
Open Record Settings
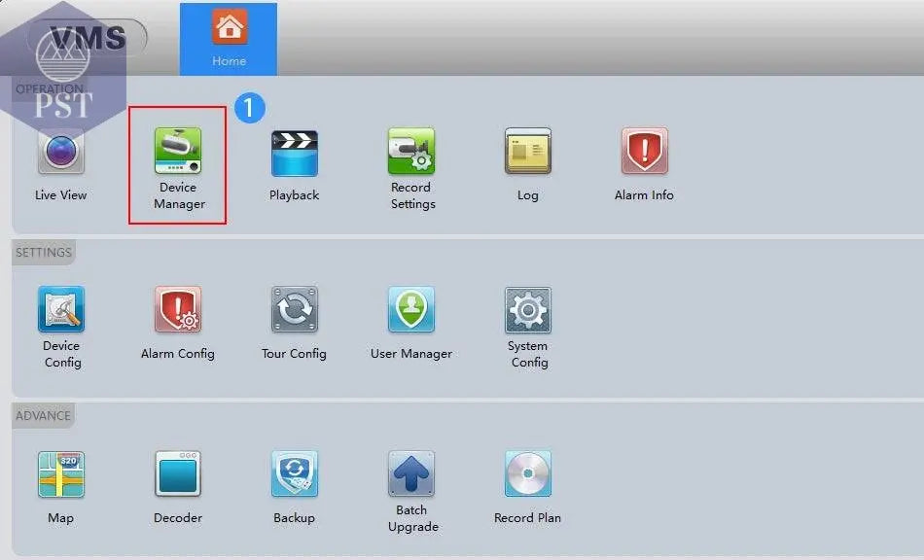tap(411, 153)
